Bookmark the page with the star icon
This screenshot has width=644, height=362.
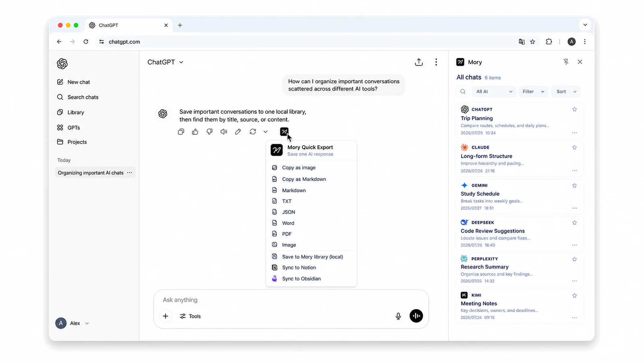[533, 41]
